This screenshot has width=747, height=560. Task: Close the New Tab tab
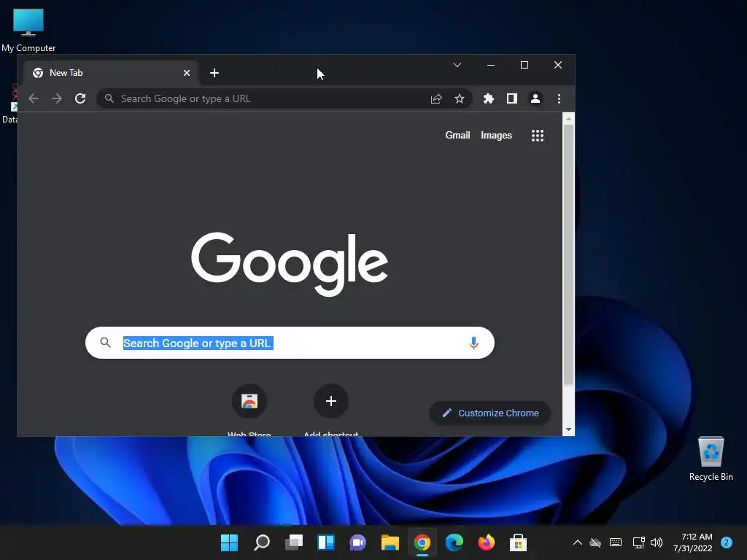point(187,73)
